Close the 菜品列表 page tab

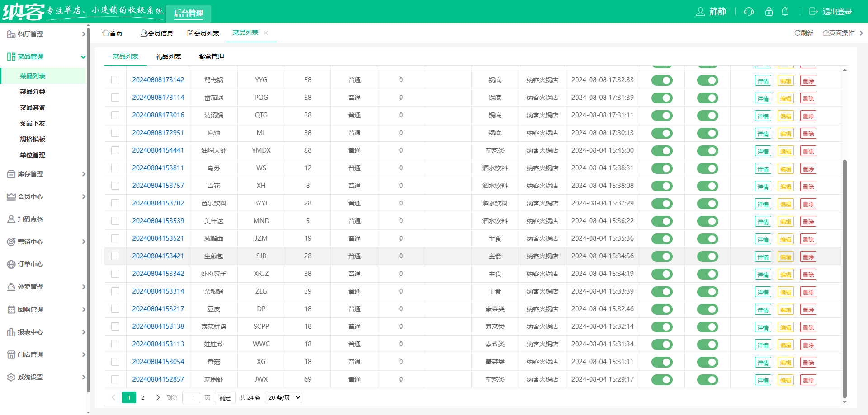pos(266,33)
